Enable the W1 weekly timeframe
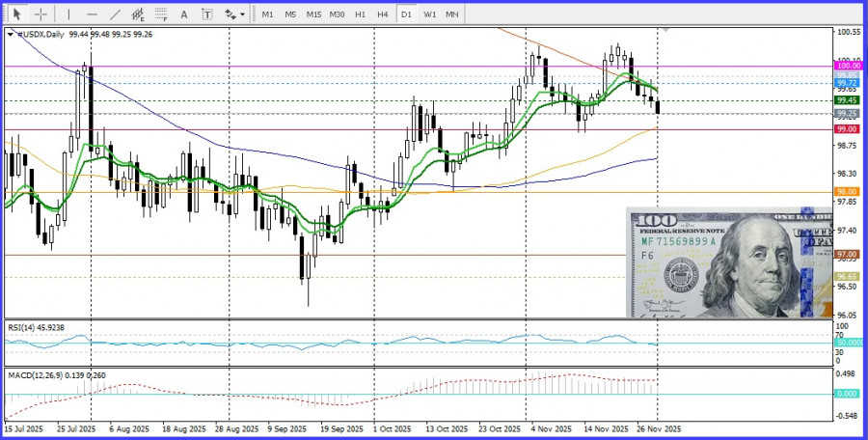The image size is (868, 440). point(429,14)
